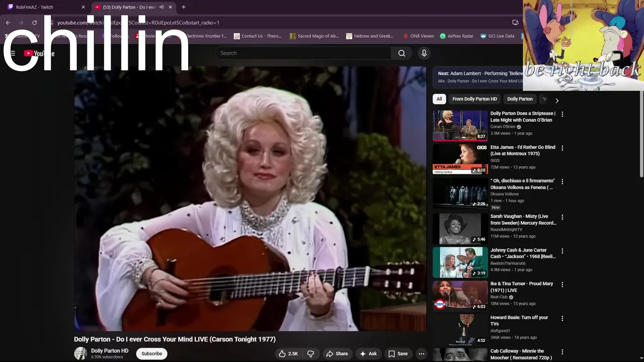Screen dimensions: 644x362
Task: Open Howard Beale: Turn off your TVs title
Action: [519, 321]
